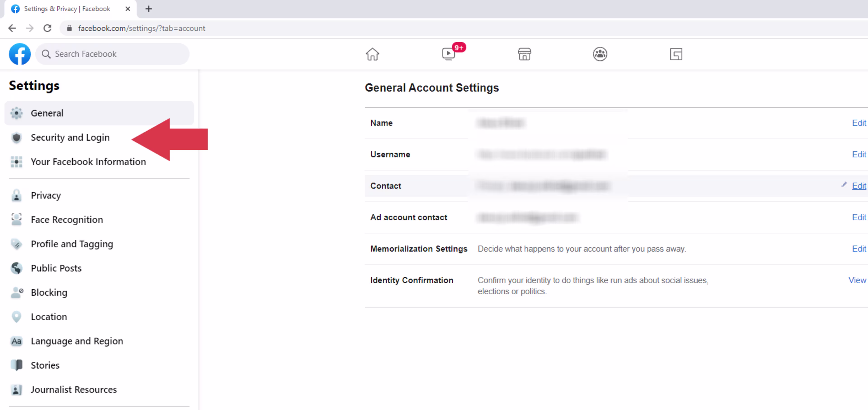Edit the Ad account contact row
The width and height of the screenshot is (868, 410).
point(859,217)
